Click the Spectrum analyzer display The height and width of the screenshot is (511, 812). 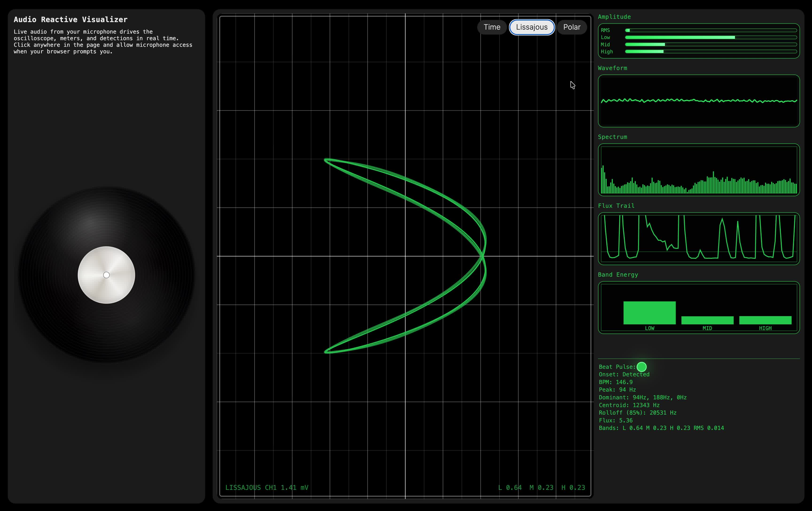[699, 170]
